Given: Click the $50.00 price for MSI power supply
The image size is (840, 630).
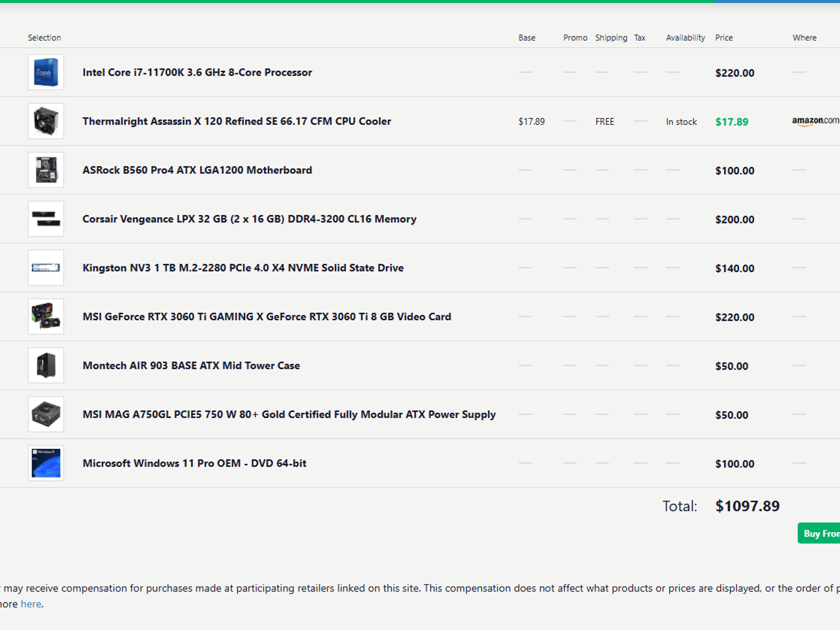Looking at the screenshot, I should [x=732, y=415].
